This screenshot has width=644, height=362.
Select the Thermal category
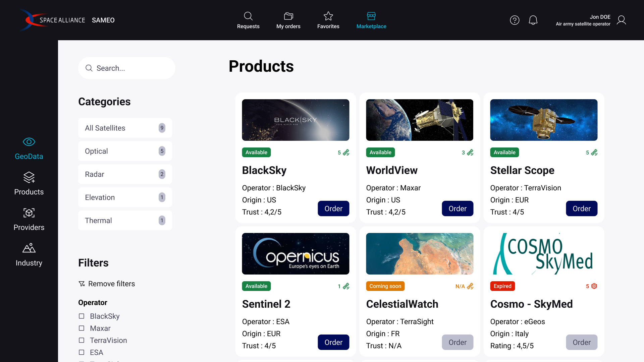pyautogui.click(x=125, y=220)
